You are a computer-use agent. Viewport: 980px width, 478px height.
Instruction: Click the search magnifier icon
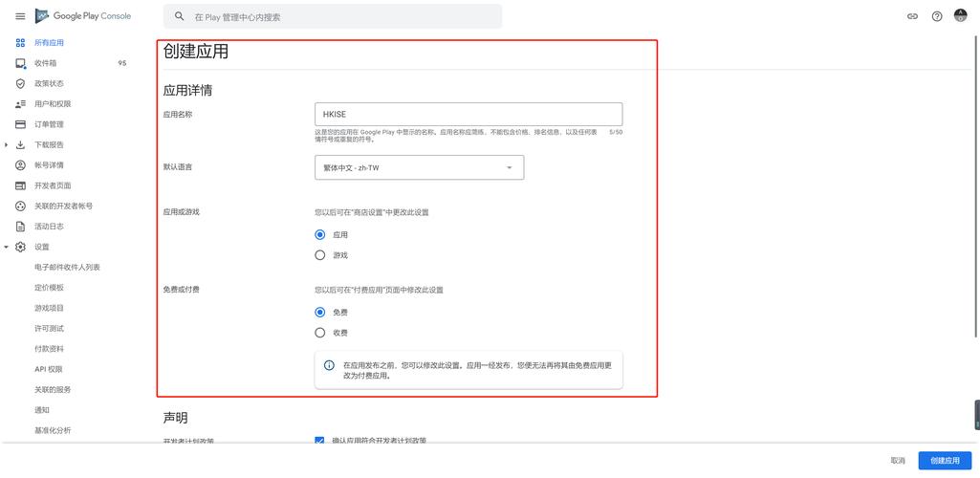pos(180,17)
